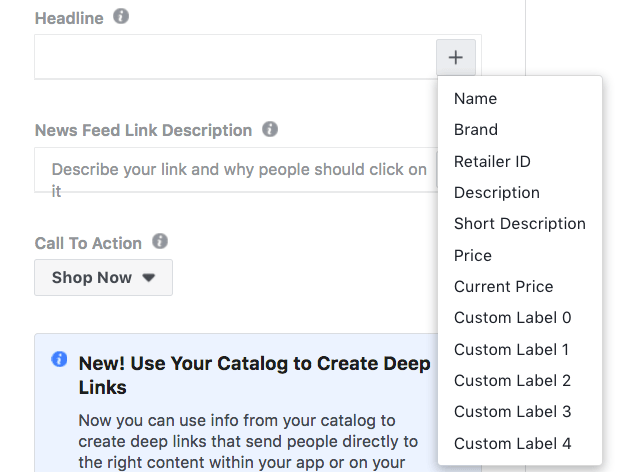Click the blue info icon in the catalog notice
The image size is (622, 472).
click(59, 359)
